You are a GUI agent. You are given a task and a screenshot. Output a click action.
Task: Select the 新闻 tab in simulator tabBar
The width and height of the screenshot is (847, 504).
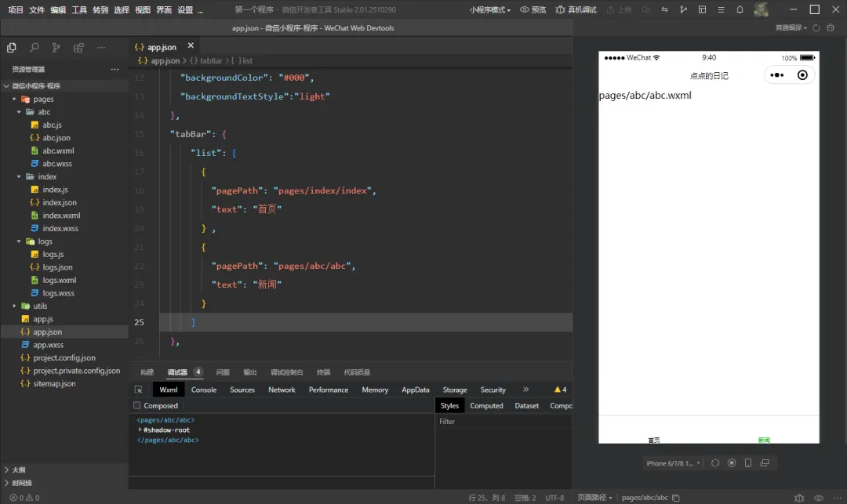764,440
